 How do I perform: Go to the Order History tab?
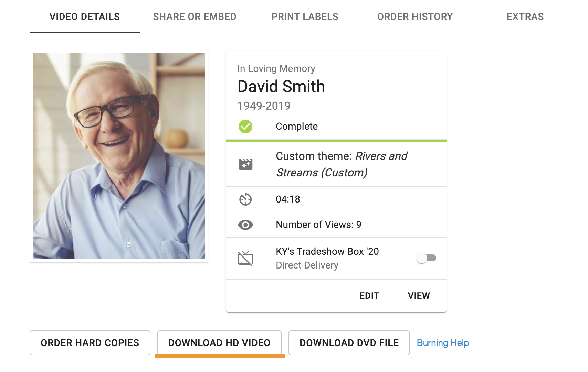click(415, 17)
